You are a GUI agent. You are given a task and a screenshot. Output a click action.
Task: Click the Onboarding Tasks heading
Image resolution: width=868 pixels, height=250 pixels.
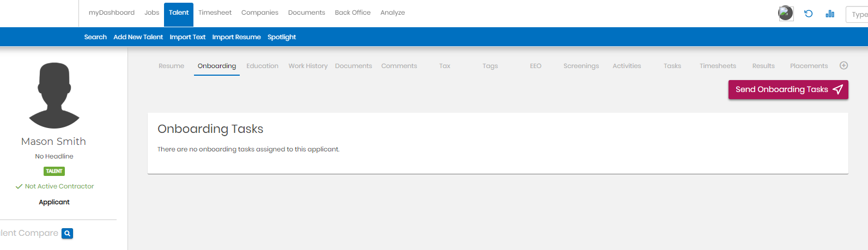click(x=210, y=129)
